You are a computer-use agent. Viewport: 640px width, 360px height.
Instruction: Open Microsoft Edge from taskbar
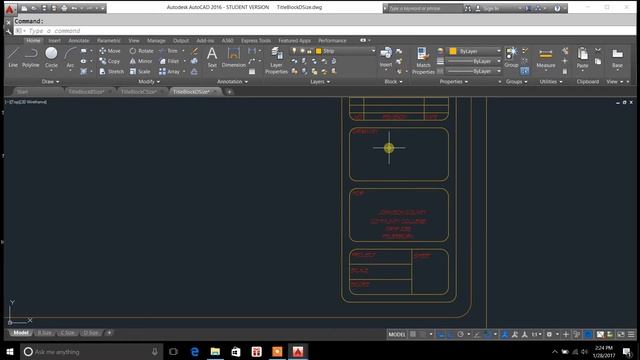[x=195, y=351]
